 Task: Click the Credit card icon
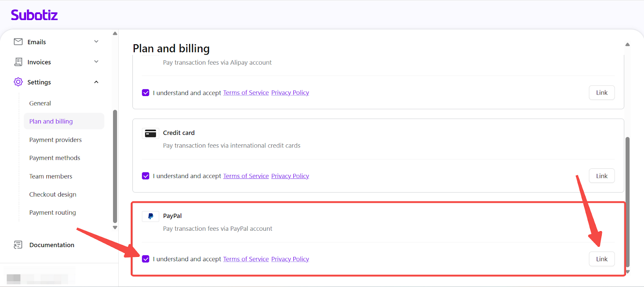click(x=151, y=133)
